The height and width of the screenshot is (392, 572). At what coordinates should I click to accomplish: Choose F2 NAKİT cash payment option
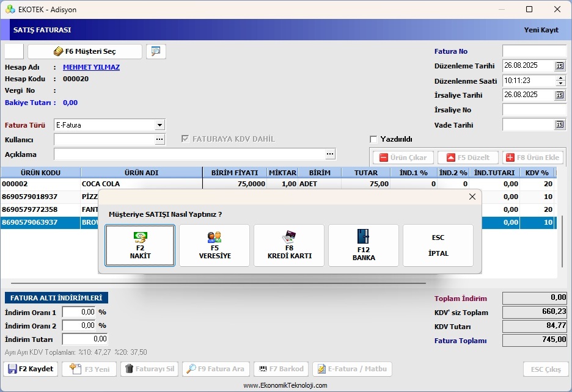point(140,245)
